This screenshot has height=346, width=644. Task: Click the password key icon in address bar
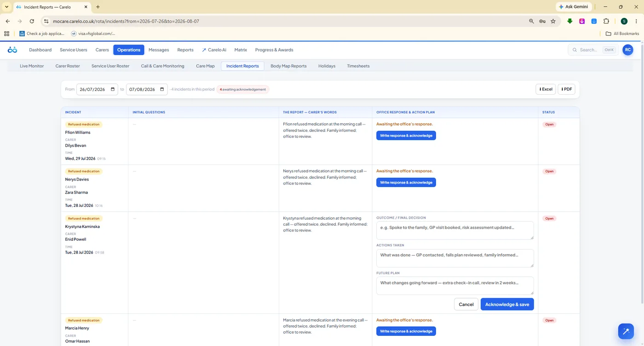coord(542,21)
